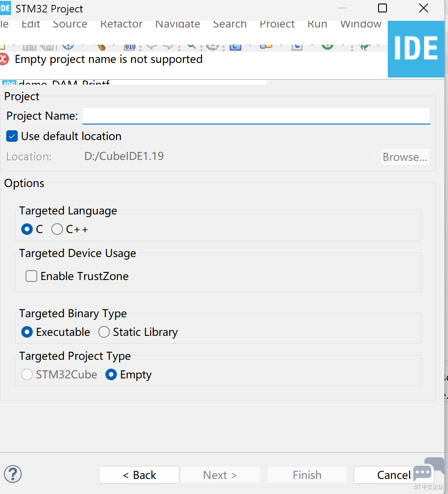Open the Navigate menu
The height and width of the screenshot is (494, 448).
coord(178,24)
